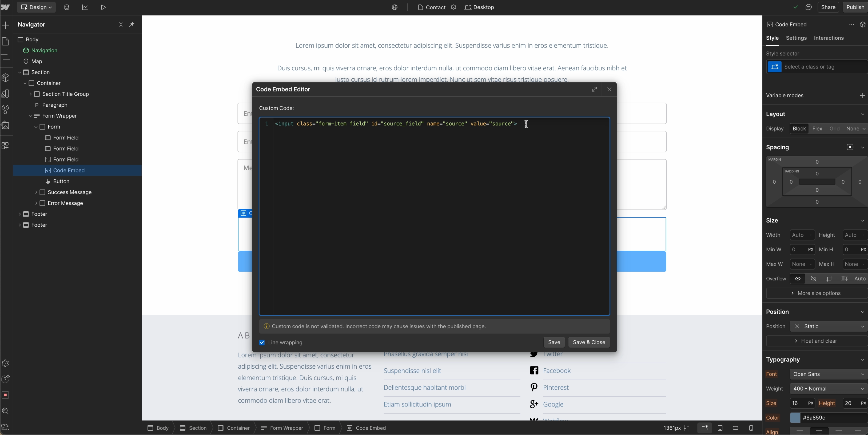868x435 pixels.
Task: Pin the Navigator panel
Action: (x=132, y=24)
